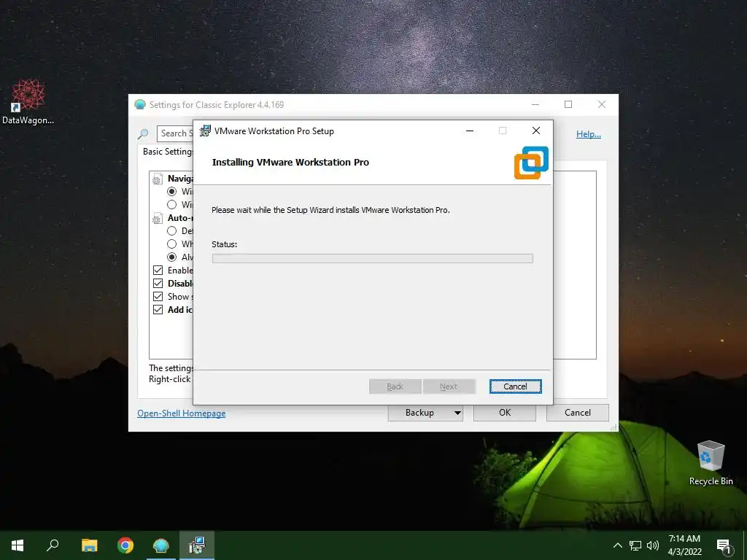This screenshot has width=747, height=560.
Task: Maximize the Classic Explorer settings window
Action: click(568, 104)
